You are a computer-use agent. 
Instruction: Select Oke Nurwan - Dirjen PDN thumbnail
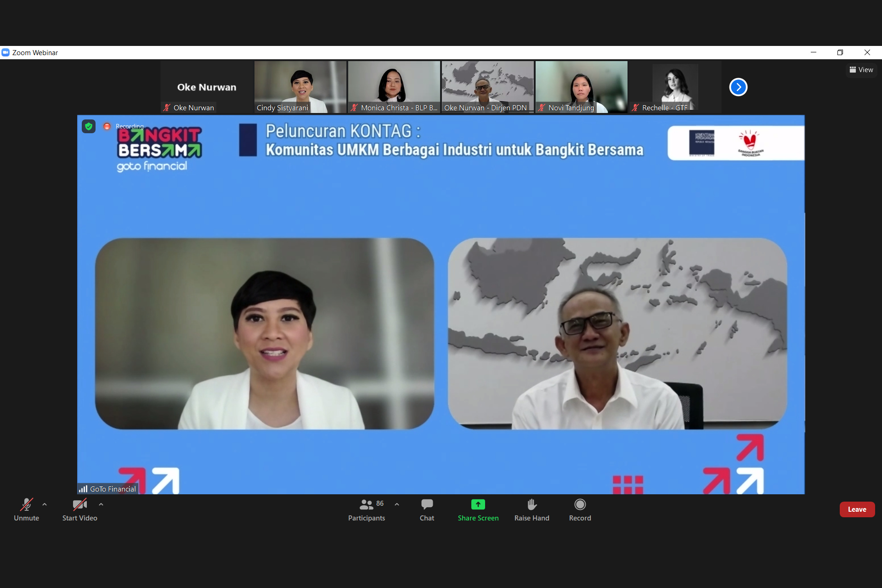(x=488, y=87)
